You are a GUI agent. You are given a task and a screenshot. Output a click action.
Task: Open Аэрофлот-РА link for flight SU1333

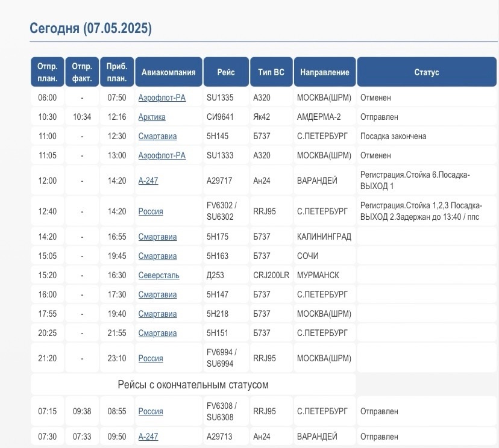pyautogui.click(x=162, y=155)
